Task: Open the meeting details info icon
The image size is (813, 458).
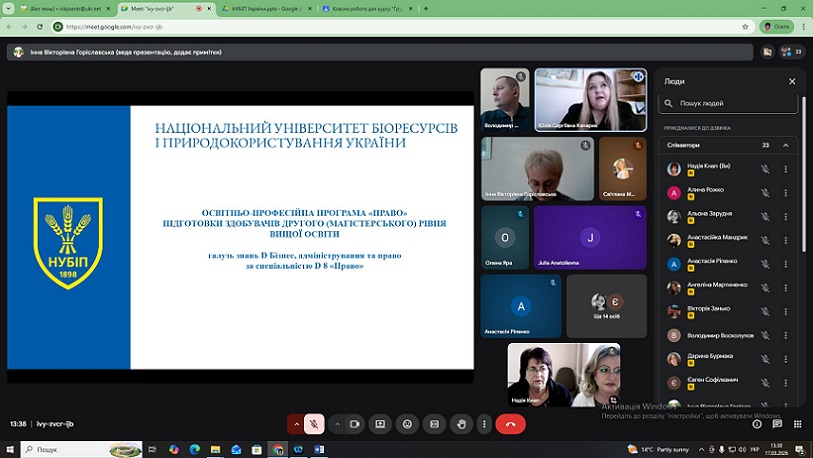Action: 757,424
